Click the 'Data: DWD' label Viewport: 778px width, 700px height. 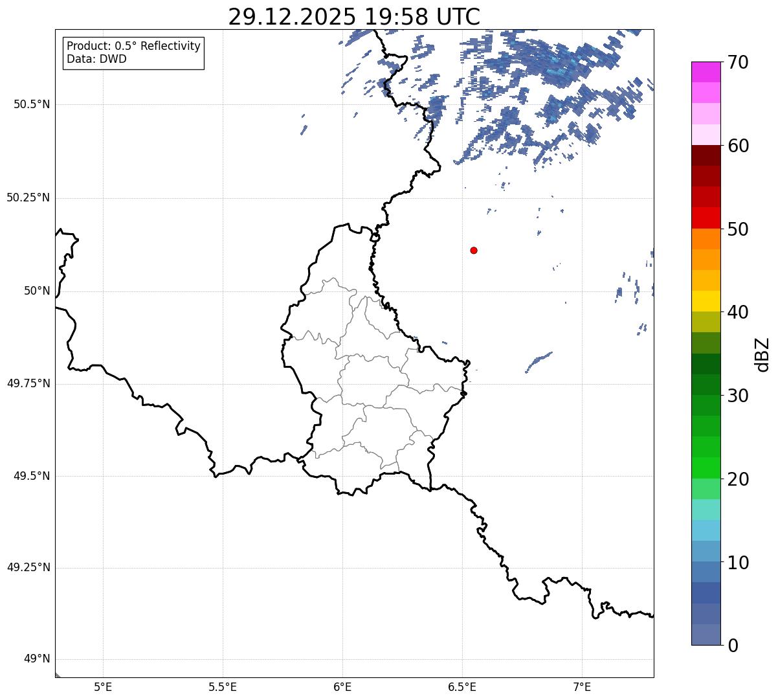[x=96, y=60]
